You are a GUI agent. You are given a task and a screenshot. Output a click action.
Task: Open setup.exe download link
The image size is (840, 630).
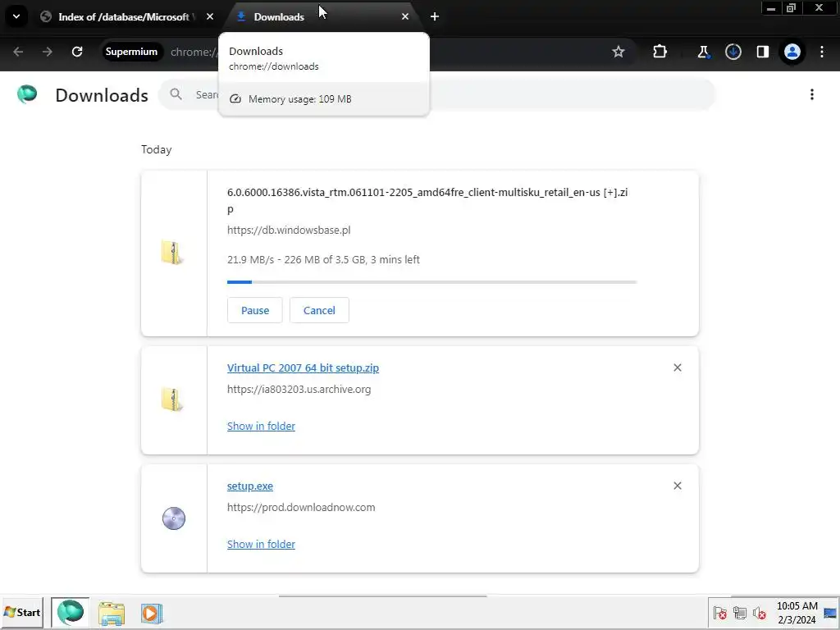point(249,486)
